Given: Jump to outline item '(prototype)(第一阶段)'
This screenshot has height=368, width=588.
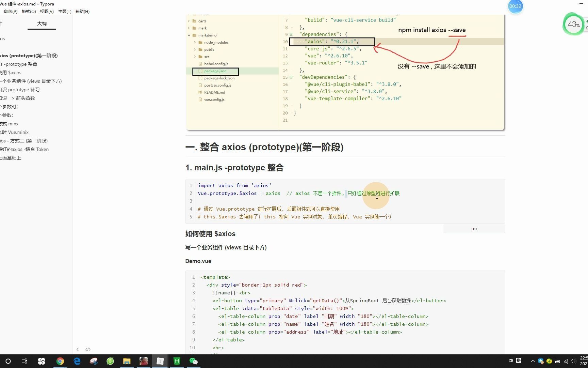Looking at the screenshot, I should coord(29,56).
